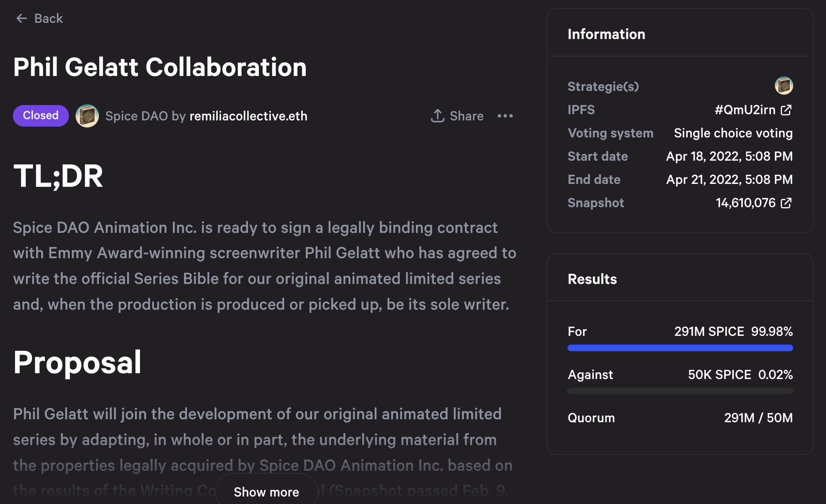Click the Information panel heading
This screenshot has width=826, height=504.
point(606,34)
